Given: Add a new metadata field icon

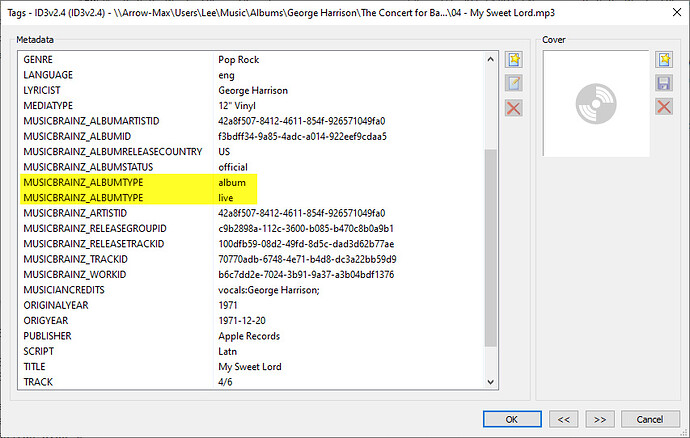Looking at the screenshot, I should tap(514, 59).
